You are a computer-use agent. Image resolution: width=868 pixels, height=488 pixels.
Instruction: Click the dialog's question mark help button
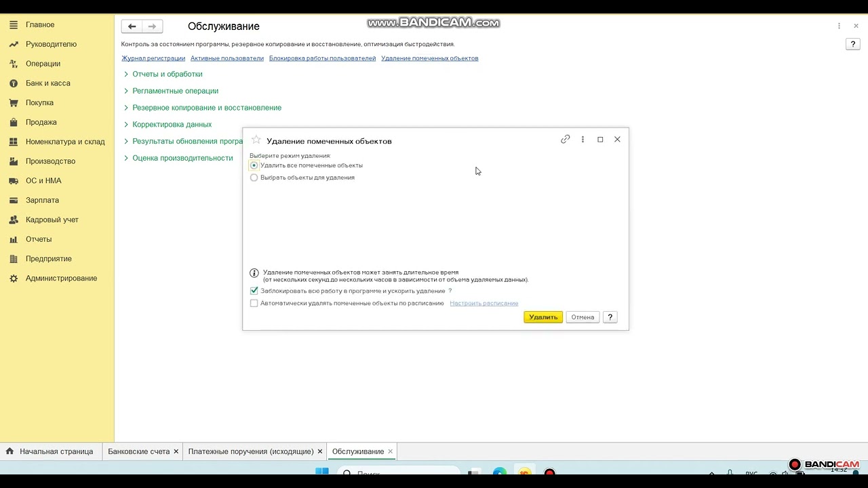pyautogui.click(x=610, y=317)
